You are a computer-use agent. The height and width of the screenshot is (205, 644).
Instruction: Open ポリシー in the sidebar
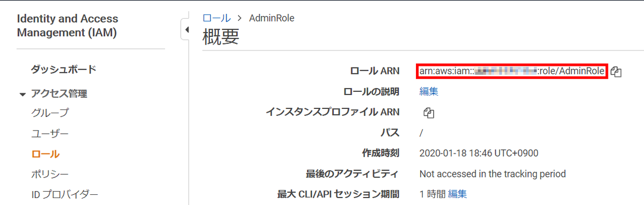click(x=50, y=174)
